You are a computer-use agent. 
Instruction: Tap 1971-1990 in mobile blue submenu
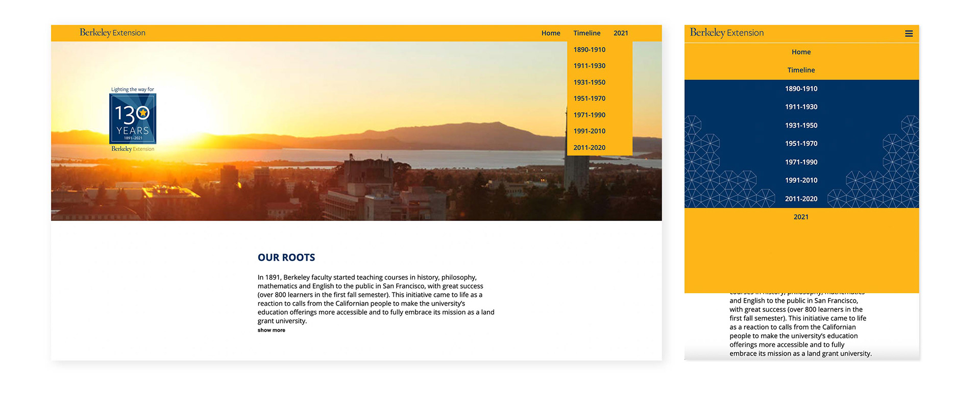(x=801, y=162)
